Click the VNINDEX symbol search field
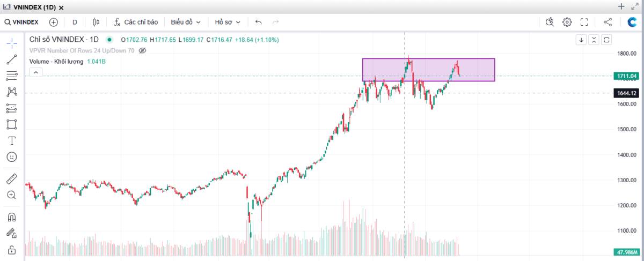644x261 pixels. (21, 22)
